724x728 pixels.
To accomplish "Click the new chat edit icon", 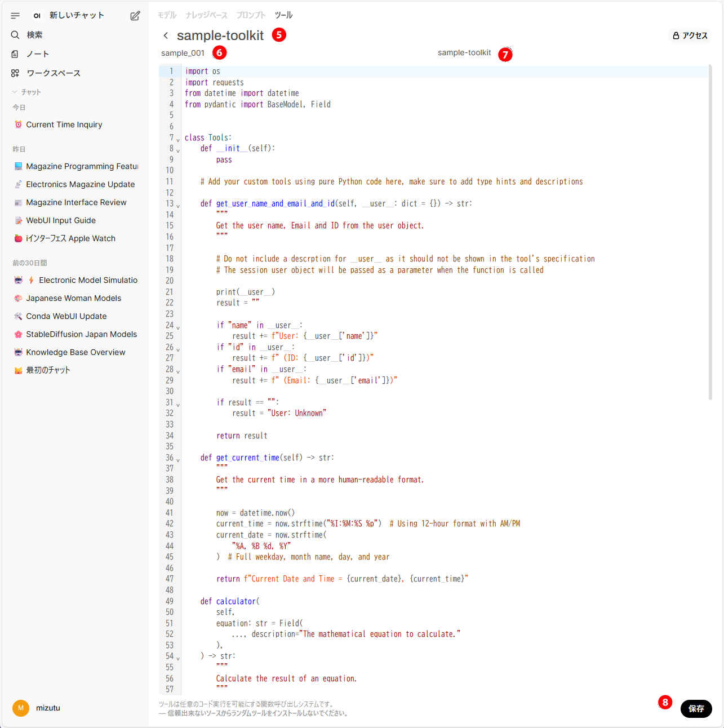I will point(135,16).
